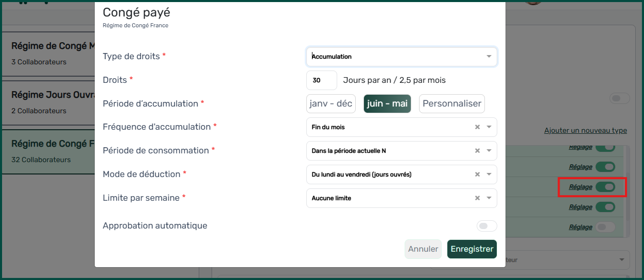This screenshot has width=644, height=280.
Task: Remove the Mode de déduction selection
Action: [x=477, y=174]
